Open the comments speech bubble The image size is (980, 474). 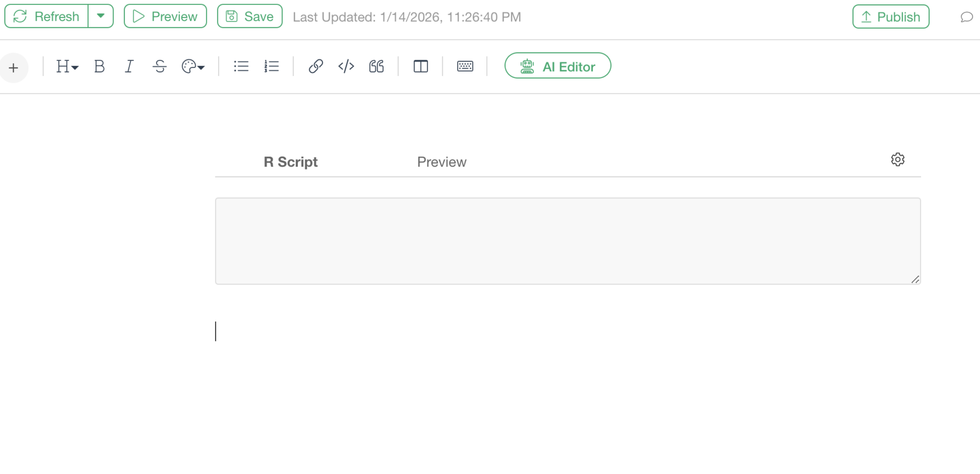coord(966,17)
